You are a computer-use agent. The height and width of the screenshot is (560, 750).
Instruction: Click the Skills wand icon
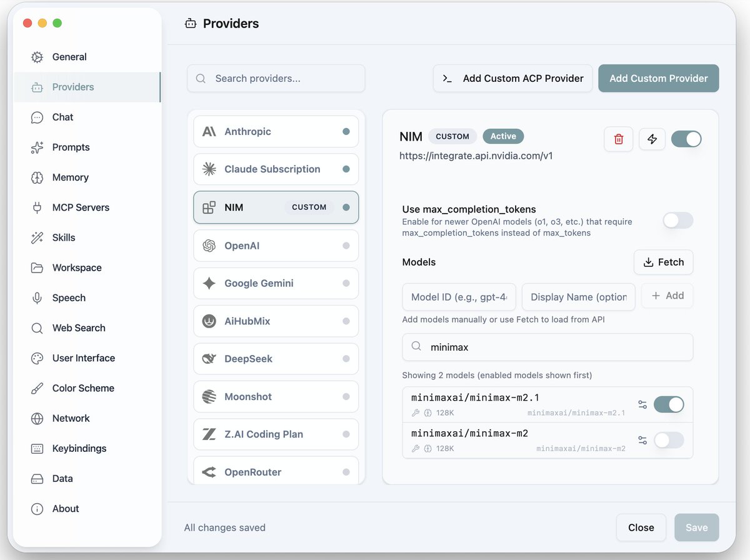pyautogui.click(x=37, y=237)
